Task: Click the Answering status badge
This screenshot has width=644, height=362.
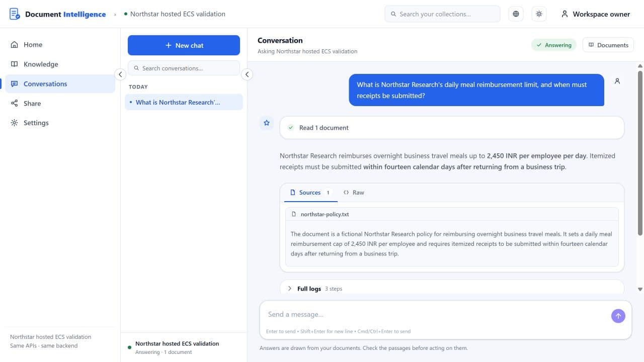Action: click(x=554, y=45)
